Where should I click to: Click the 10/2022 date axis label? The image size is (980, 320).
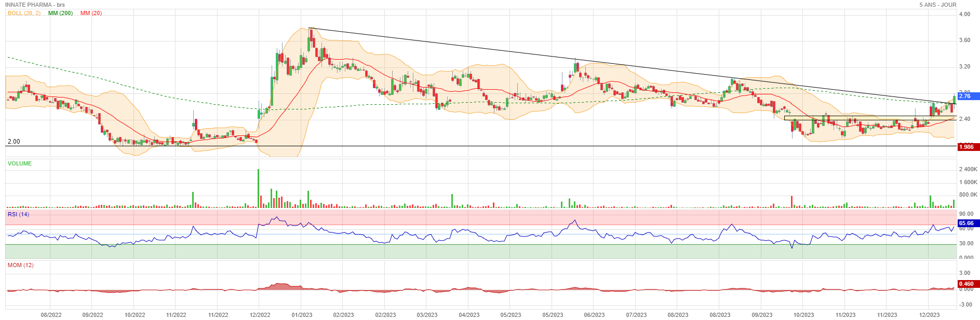click(x=135, y=315)
